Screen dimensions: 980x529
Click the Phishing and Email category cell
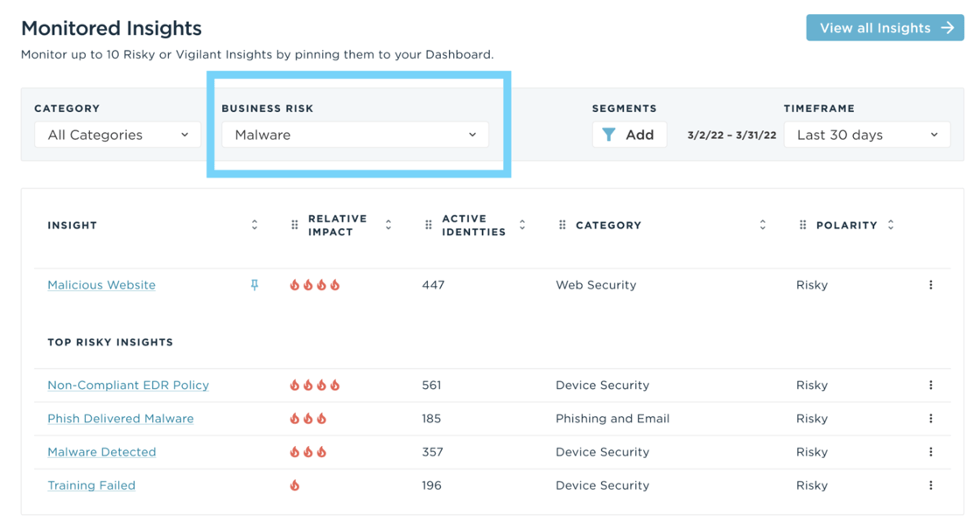point(612,419)
